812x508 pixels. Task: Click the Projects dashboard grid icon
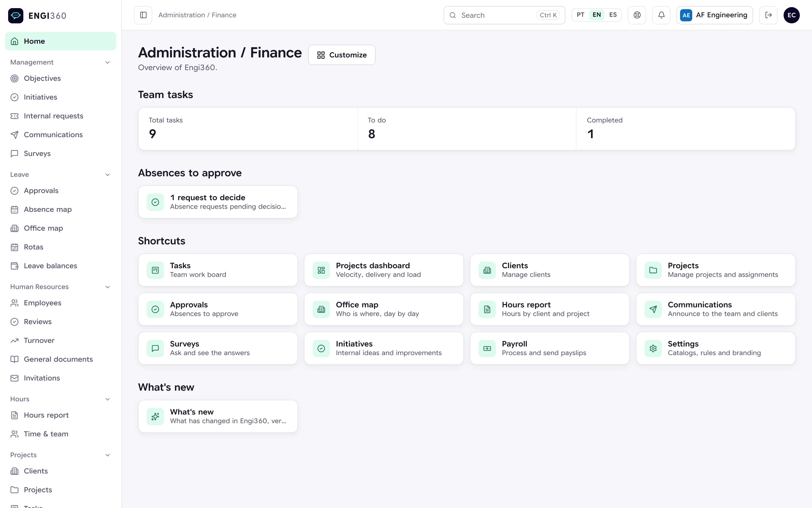pos(321,270)
